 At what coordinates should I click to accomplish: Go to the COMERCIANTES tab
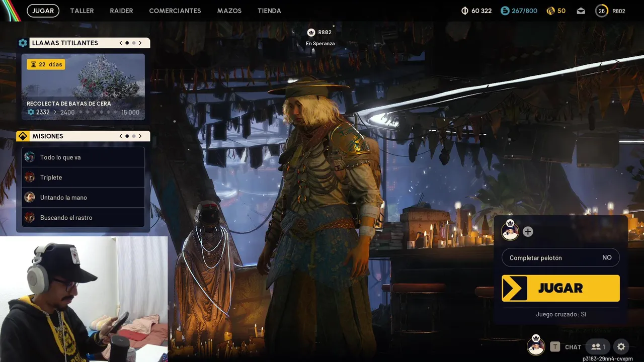coord(175,11)
